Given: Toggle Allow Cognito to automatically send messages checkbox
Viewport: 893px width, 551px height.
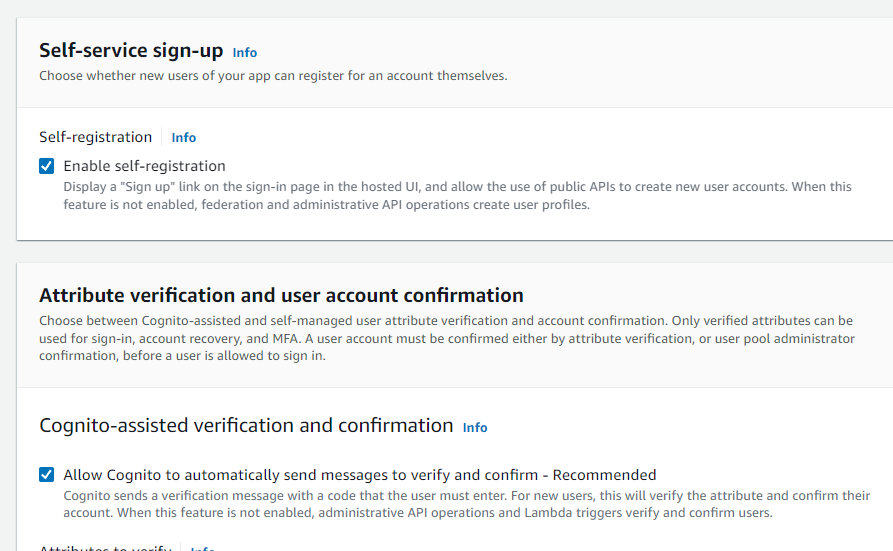Looking at the screenshot, I should [47, 475].
